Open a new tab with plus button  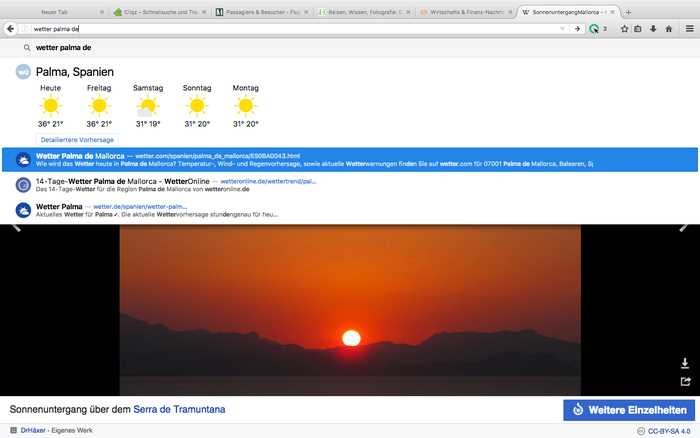coord(628,13)
